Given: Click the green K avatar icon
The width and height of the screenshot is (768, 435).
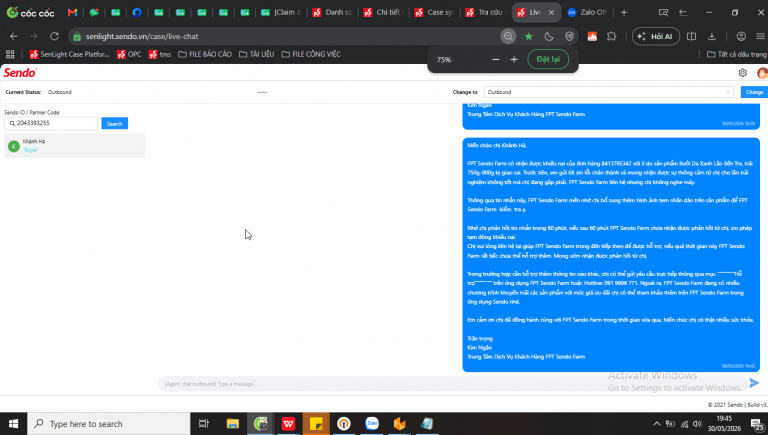Looking at the screenshot, I should (x=14, y=146).
